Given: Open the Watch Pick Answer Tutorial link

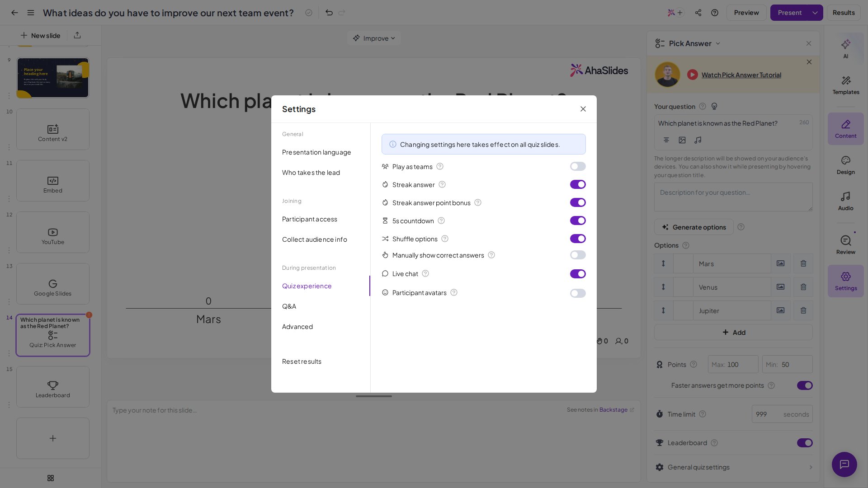Looking at the screenshot, I should [741, 75].
